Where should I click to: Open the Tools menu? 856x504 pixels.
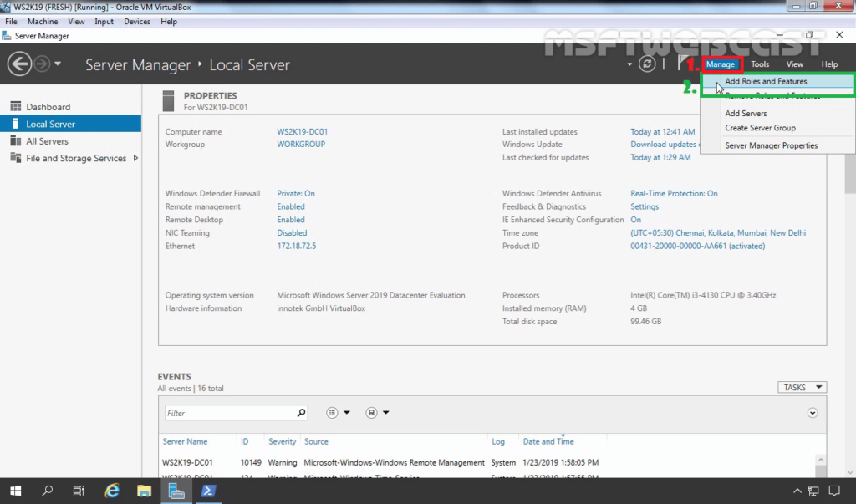(759, 64)
